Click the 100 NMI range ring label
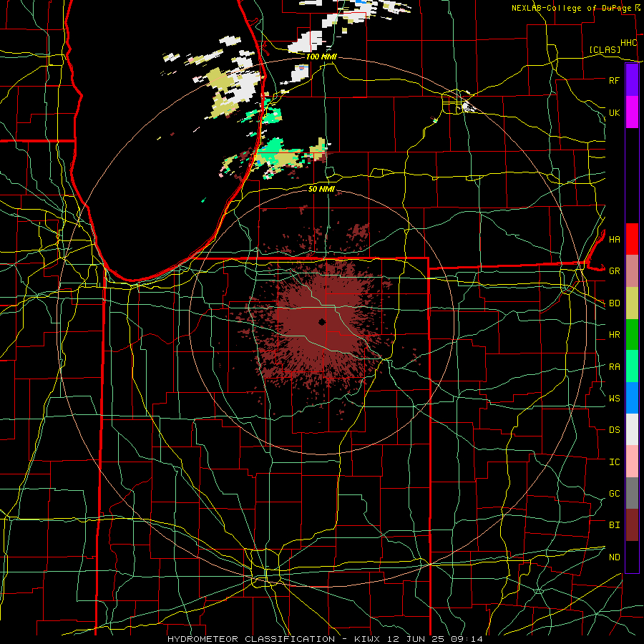 tap(321, 57)
